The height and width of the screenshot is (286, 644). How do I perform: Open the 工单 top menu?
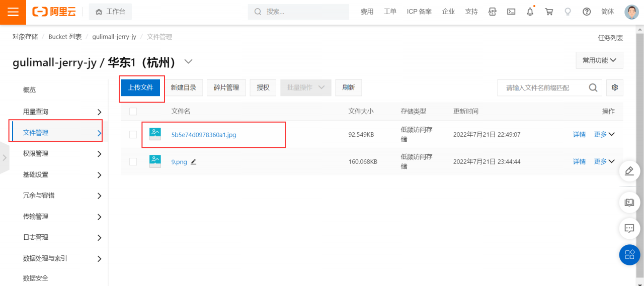click(x=390, y=12)
